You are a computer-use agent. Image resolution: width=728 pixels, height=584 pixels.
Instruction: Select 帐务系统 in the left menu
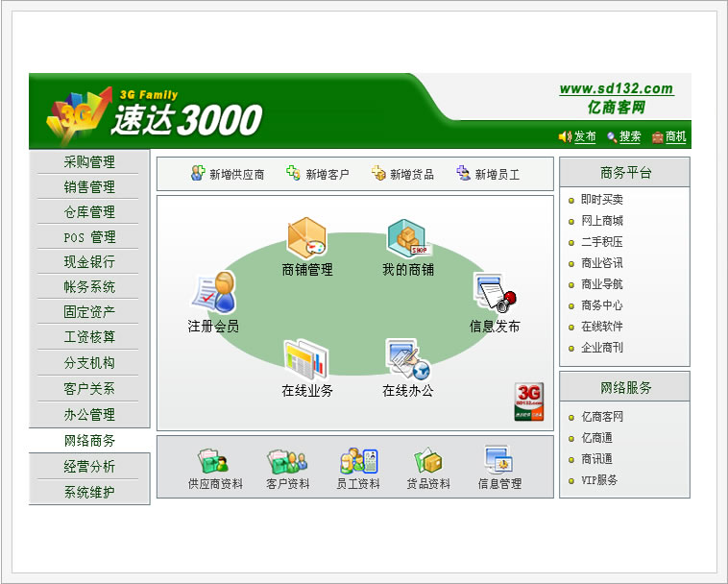pyautogui.click(x=89, y=287)
